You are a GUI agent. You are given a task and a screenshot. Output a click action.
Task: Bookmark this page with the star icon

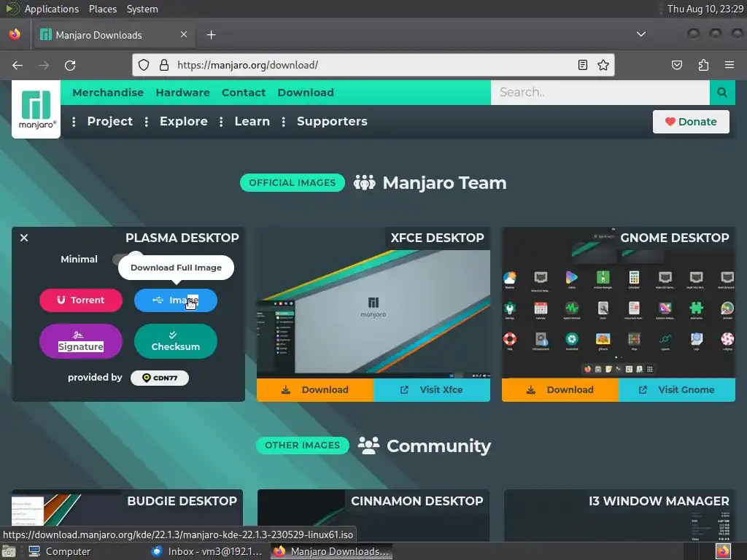point(603,65)
